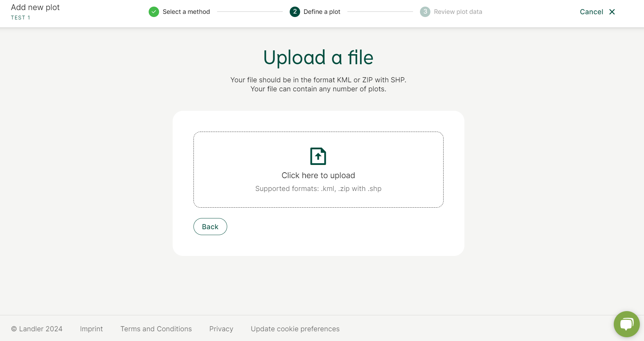Open the Imprint footer link
644x341 pixels.
coord(91,329)
